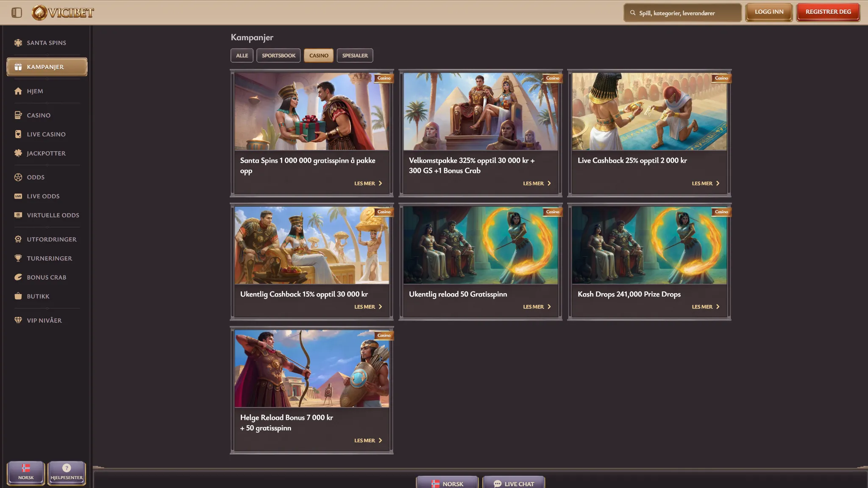Open Norsk language selector in sidebar
The image size is (868, 488).
pyautogui.click(x=26, y=472)
